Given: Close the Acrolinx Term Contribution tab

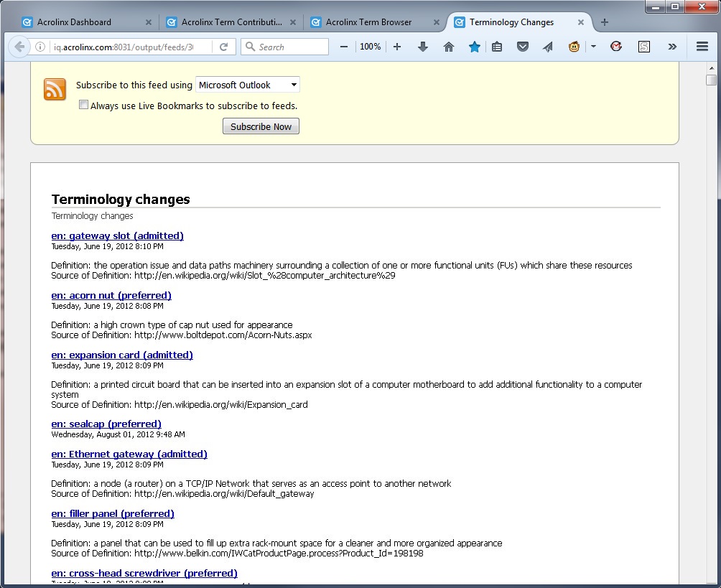Looking at the screenshot, I should tap(293, 22).
